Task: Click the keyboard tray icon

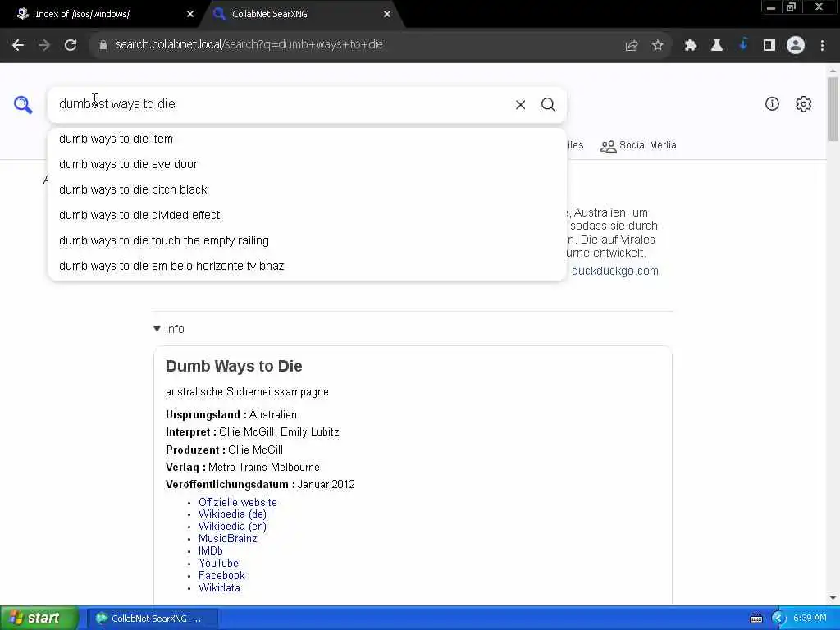Action: (x=756, y=619)
